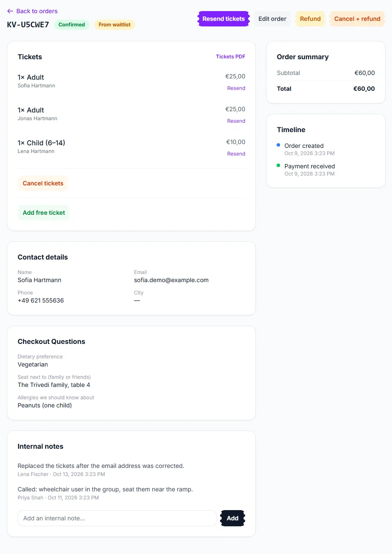Click the note about replaced tickets

point(101,466)
